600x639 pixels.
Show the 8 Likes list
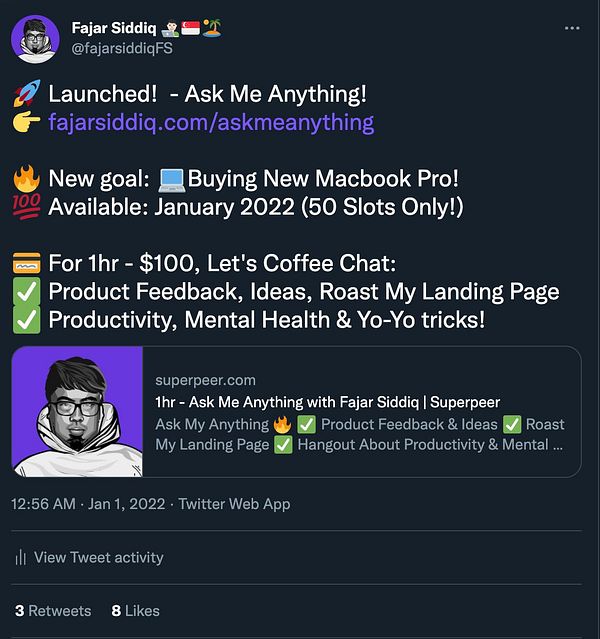click(135, 610)
